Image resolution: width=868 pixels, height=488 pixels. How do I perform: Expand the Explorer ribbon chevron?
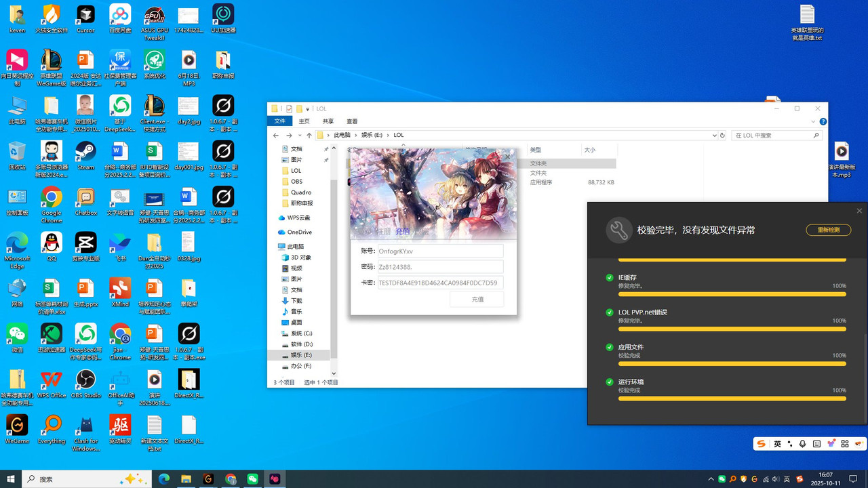[x=813, y=121]
